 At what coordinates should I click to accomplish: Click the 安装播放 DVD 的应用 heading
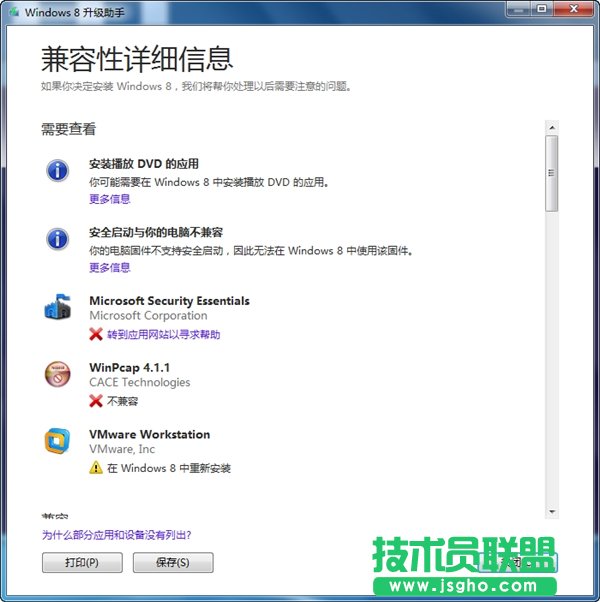144,164
